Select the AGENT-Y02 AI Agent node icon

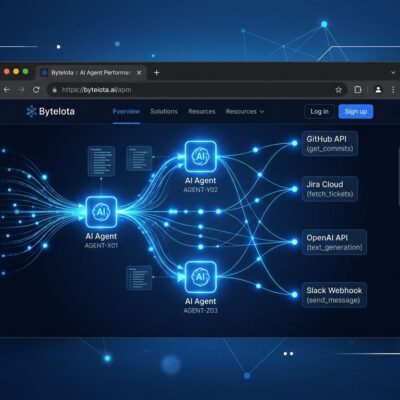point(201,156)
